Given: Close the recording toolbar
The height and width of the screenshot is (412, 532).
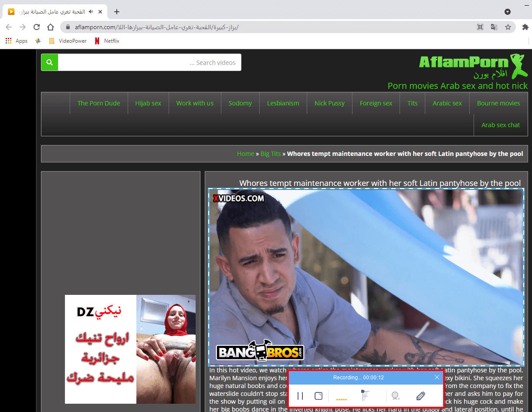Looking at the screenshot, I should [437, 377].
